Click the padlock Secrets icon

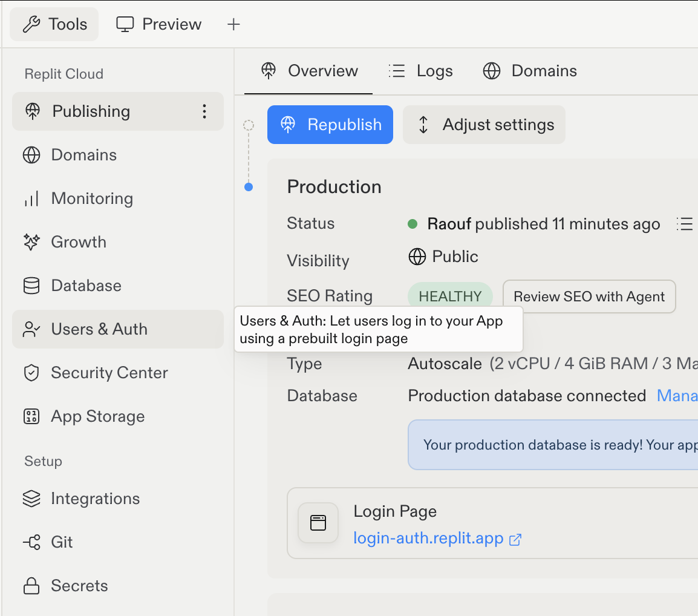click(x=31, y=586)
